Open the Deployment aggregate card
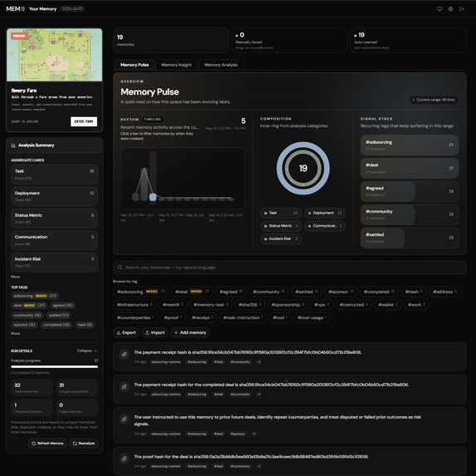This screenshot has width=476, height=476. click(54, 196)
